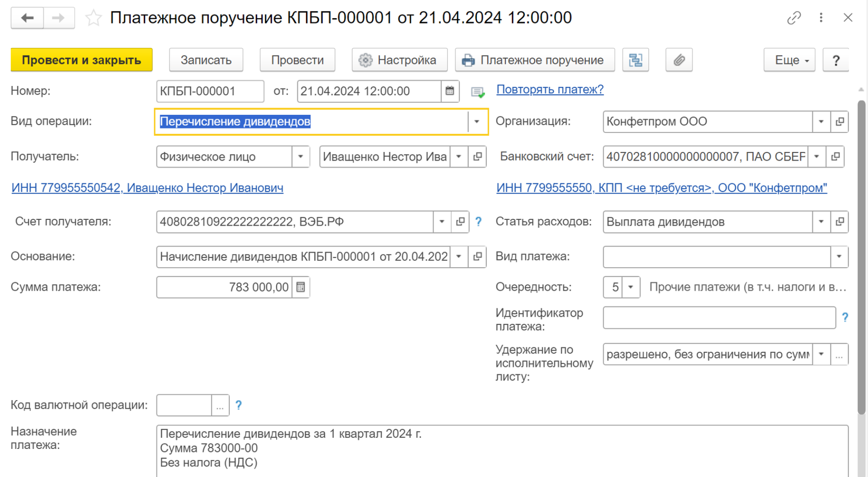
Task: Open the calendar picker beside the date
Action: [450, 91]
